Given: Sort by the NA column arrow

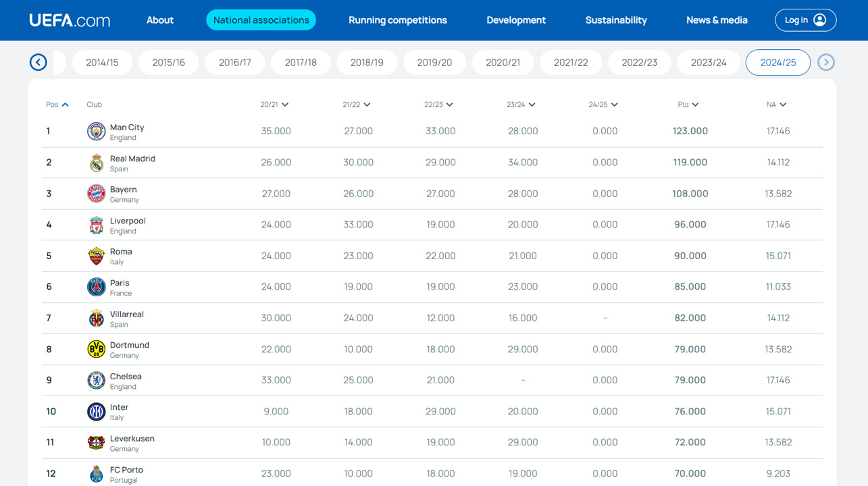Looking at the screenshot, I should [783, 105].
